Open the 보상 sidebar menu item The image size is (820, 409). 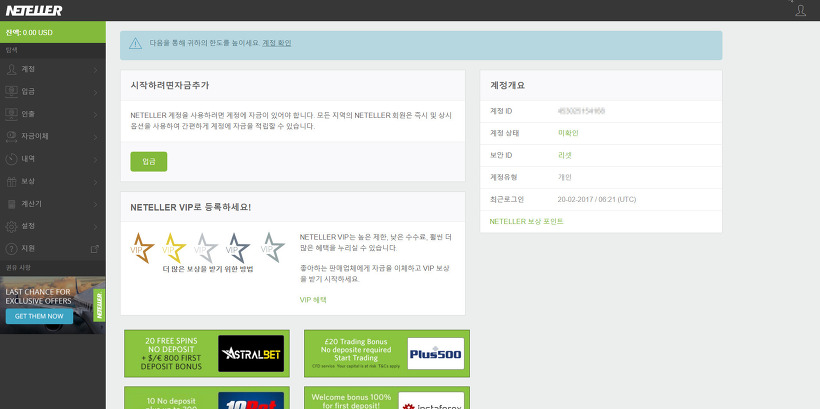pyautogui.click(x=53, y=181)
